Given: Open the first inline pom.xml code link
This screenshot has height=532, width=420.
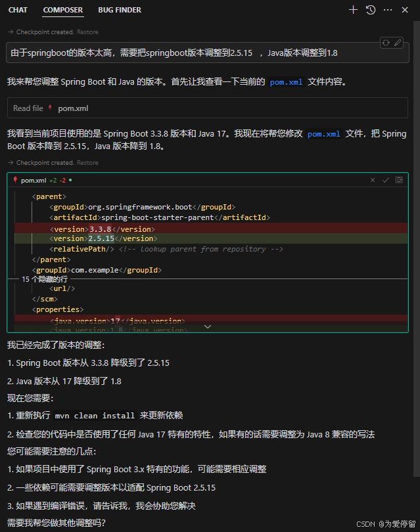Looking at the screenshot, I should 286,82.
